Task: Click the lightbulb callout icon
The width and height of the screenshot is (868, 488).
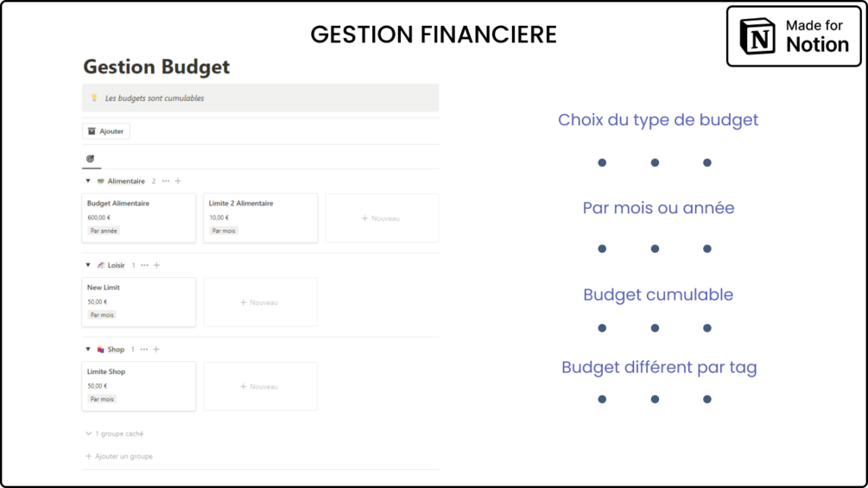Action: click(x=94, y=98)
